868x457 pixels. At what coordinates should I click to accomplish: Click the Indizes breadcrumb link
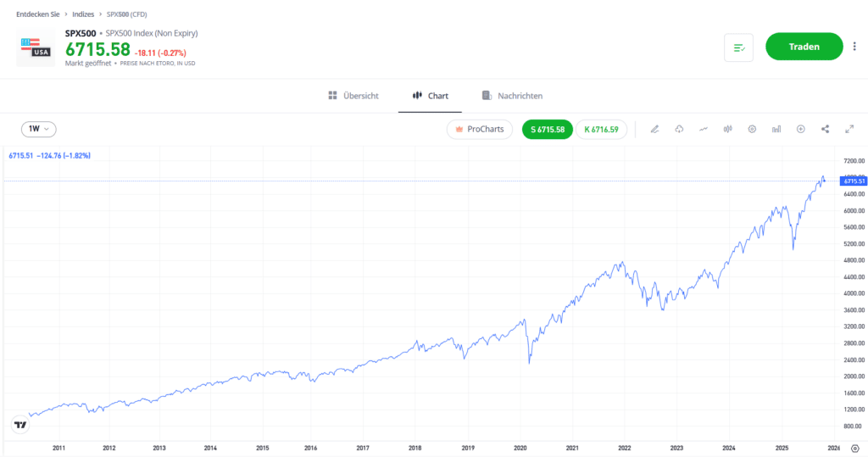click(85, 14)
